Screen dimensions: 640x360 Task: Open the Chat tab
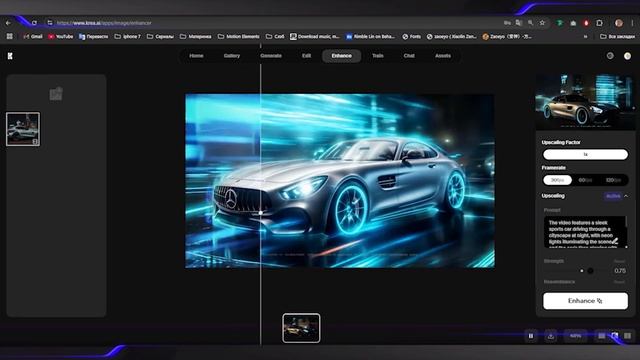[x=409, y=56]
